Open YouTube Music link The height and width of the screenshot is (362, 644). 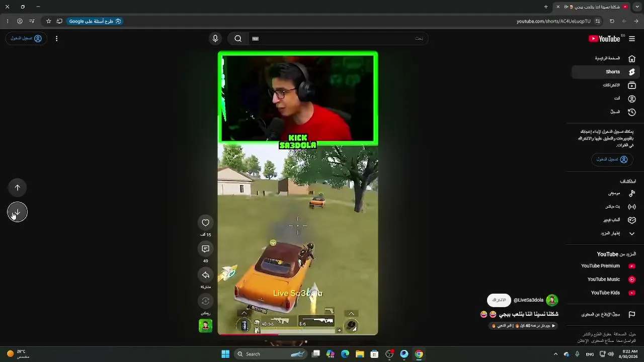click(x=606, y=280)
